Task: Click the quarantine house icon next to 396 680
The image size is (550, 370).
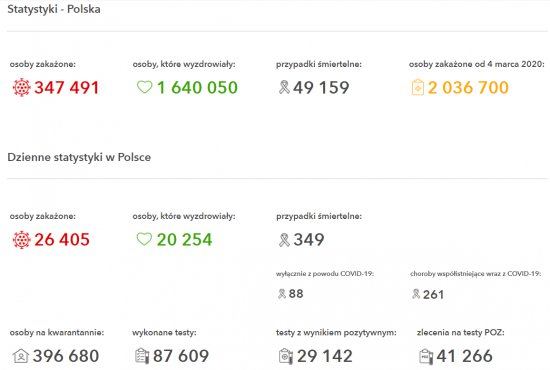Action: [x=21, y=356]
